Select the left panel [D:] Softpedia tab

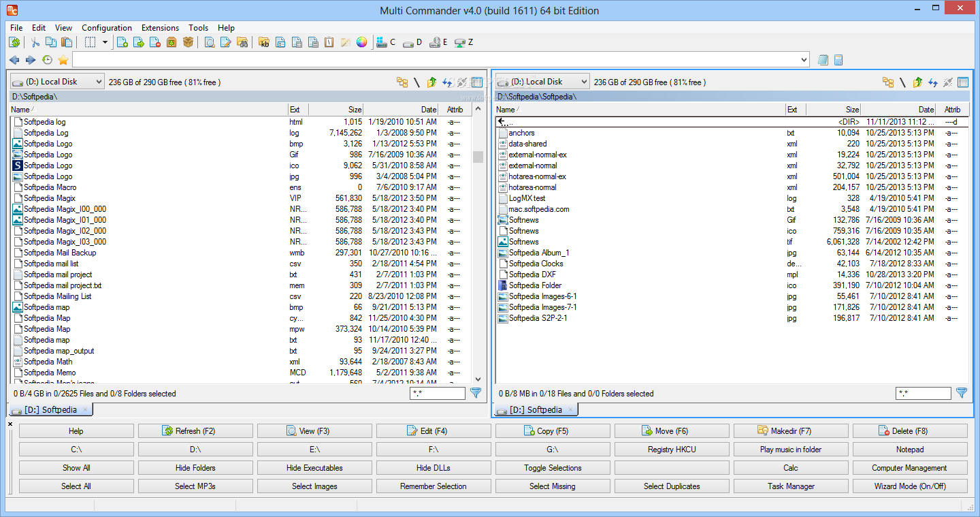(x=51, y=409)
